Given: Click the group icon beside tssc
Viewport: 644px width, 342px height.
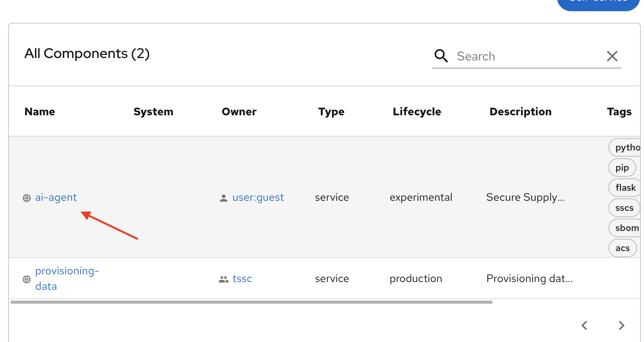Looking at the screenshot, I should point(223,279).
